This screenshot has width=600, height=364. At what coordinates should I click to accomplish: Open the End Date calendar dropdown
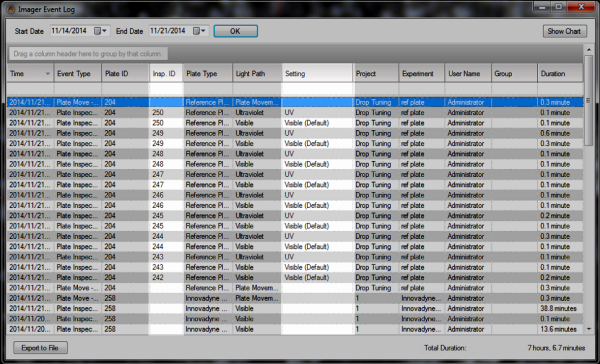click(x=200, y=31)
